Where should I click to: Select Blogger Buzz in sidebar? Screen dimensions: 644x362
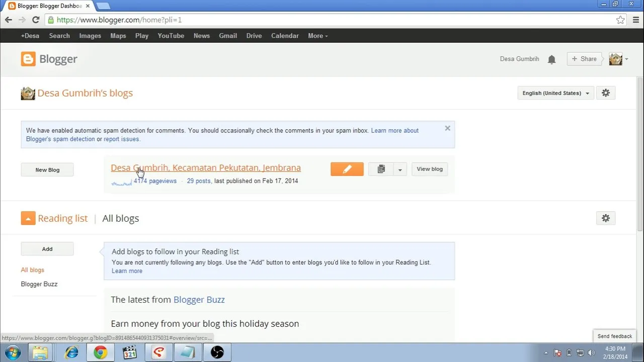pos(39,284)
